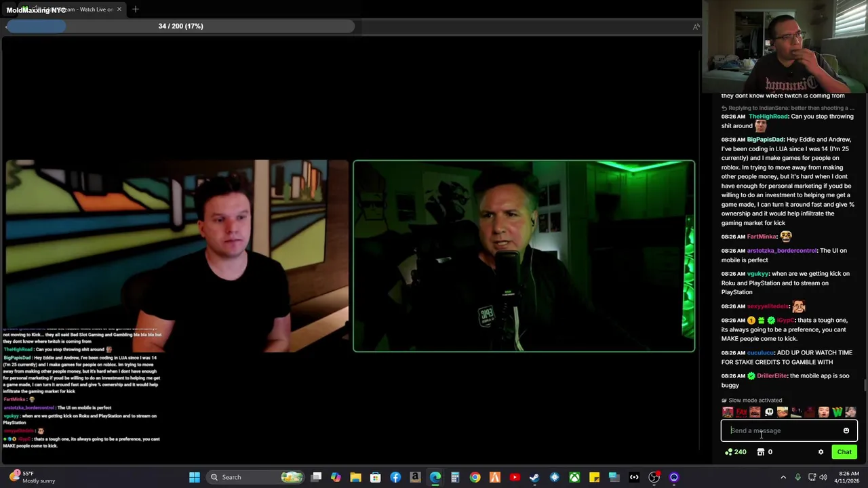Open Copilot from the taskbar

[336, 477]
